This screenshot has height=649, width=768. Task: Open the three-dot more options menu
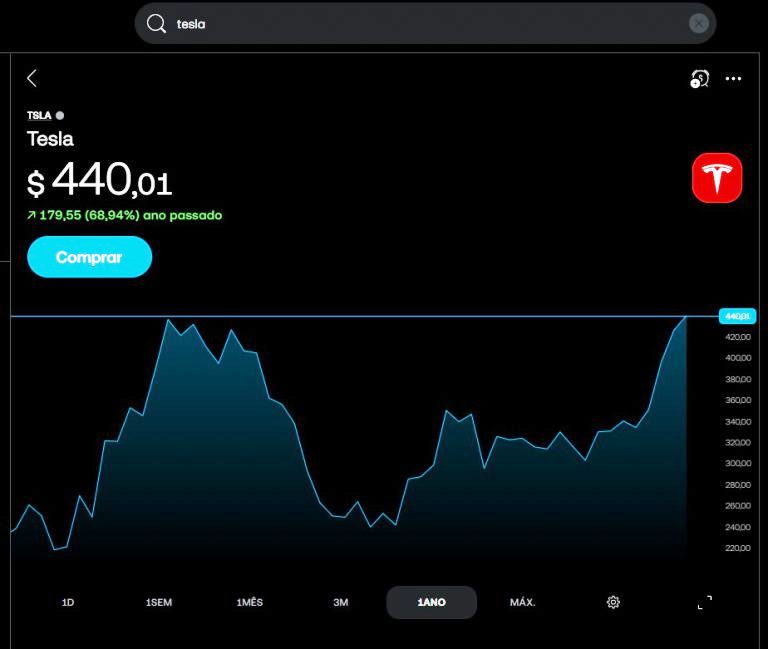(x=733, y=79)
